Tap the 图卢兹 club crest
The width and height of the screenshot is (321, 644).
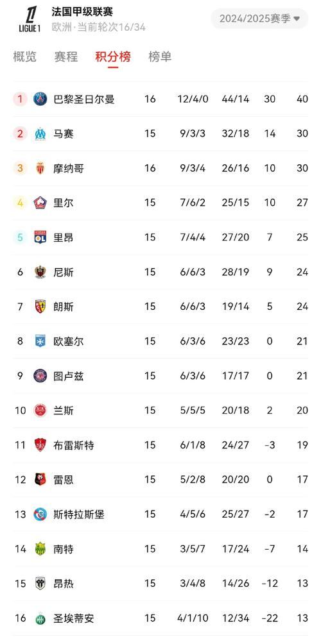[x=40, y=376]
